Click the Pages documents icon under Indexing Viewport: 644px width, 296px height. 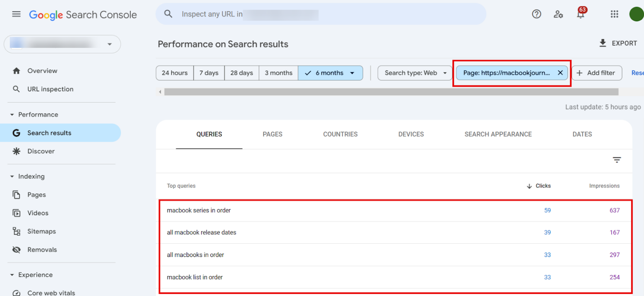click(16, 195)
